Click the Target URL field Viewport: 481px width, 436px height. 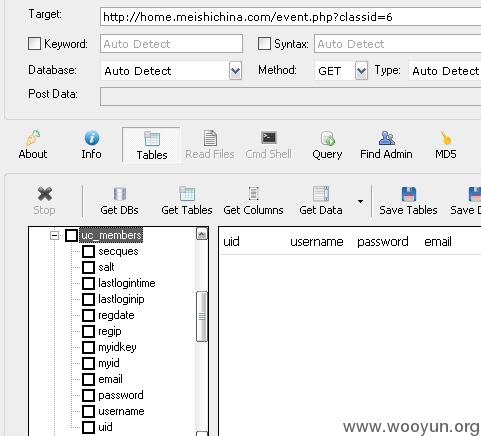[290, 17]
